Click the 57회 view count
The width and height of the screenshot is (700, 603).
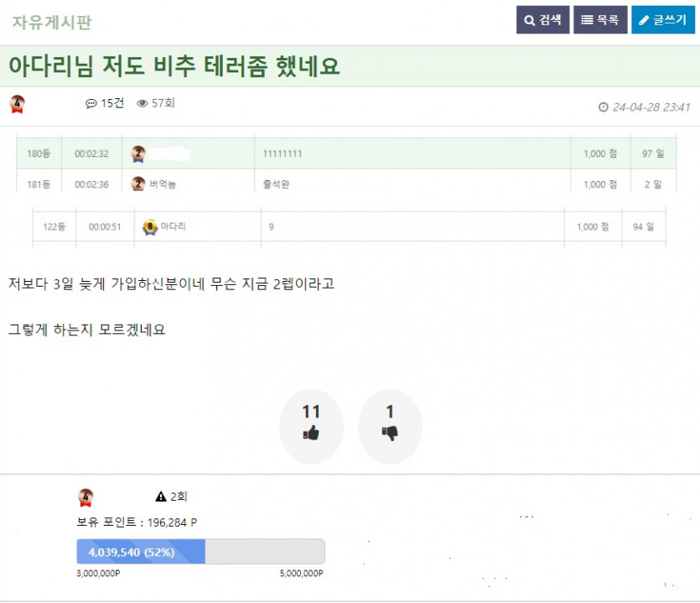[163, 103]
